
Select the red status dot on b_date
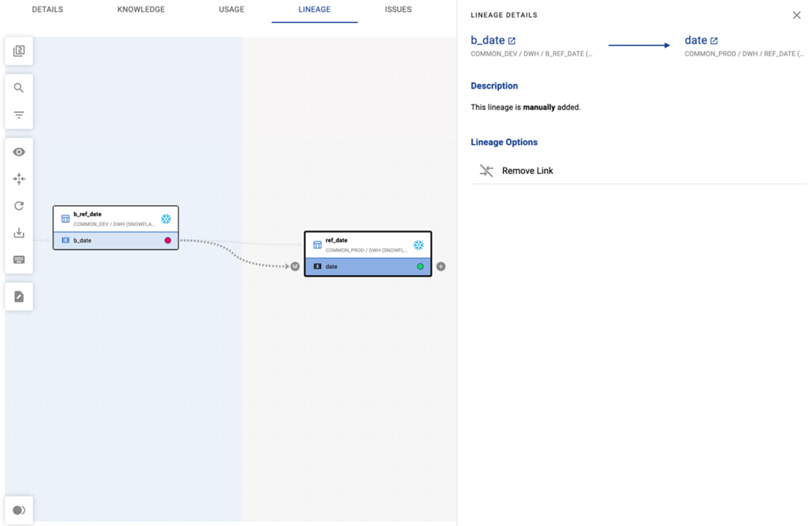[x=168, y=240]
